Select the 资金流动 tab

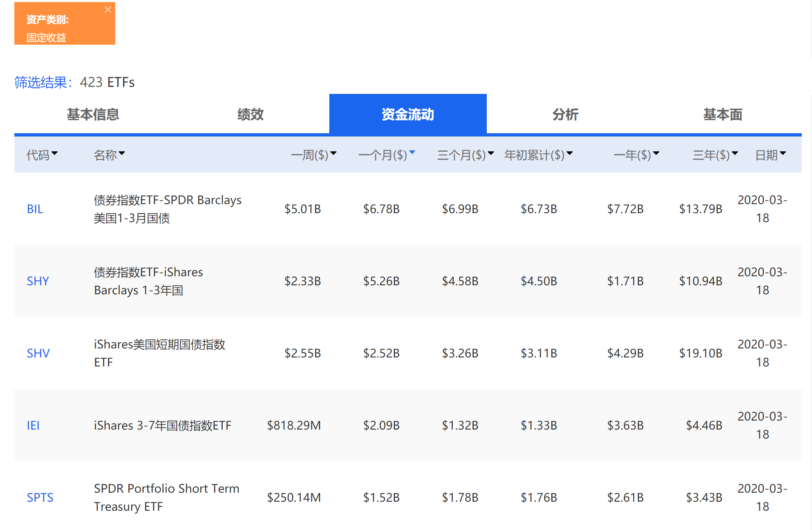click(x=408, y=114)
